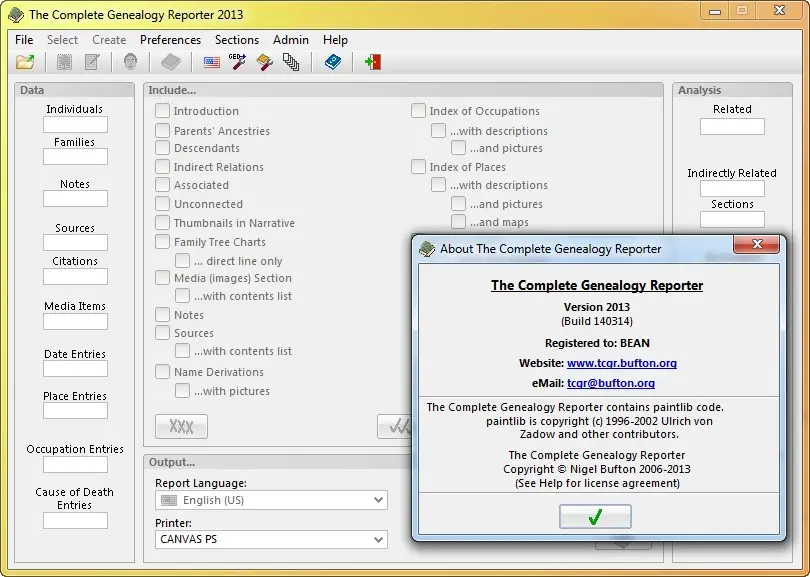Viewport: 810px width, 577px height.
Task: Expand the Printer dropdown
Action: click(271, 539)
